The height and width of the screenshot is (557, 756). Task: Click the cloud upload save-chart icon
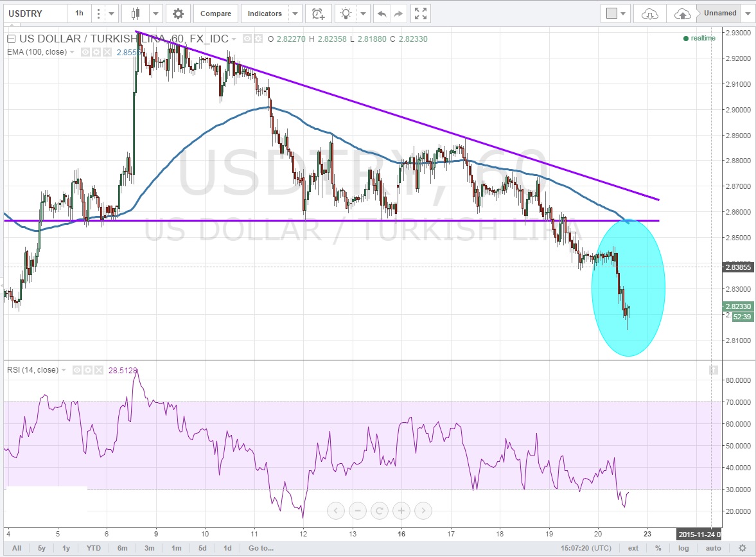682,13
